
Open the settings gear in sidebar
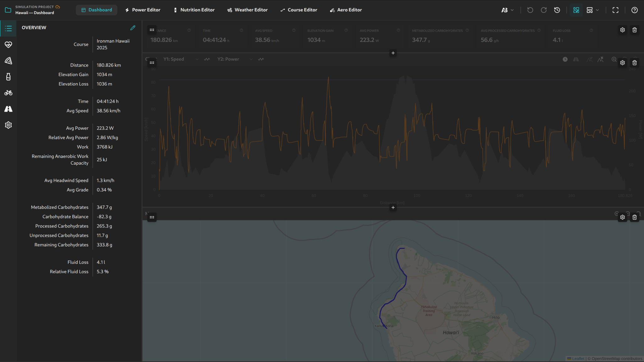(8, 125)
